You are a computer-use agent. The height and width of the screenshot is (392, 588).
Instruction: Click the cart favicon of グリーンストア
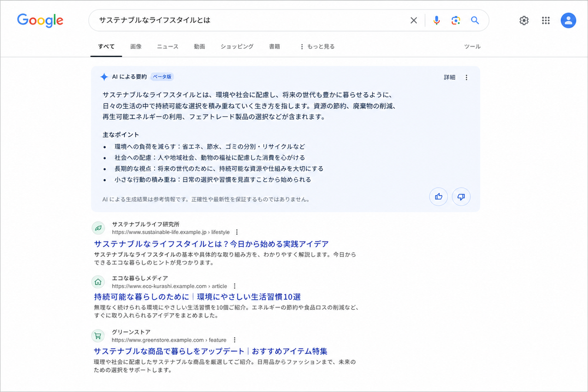pos(98,336)
